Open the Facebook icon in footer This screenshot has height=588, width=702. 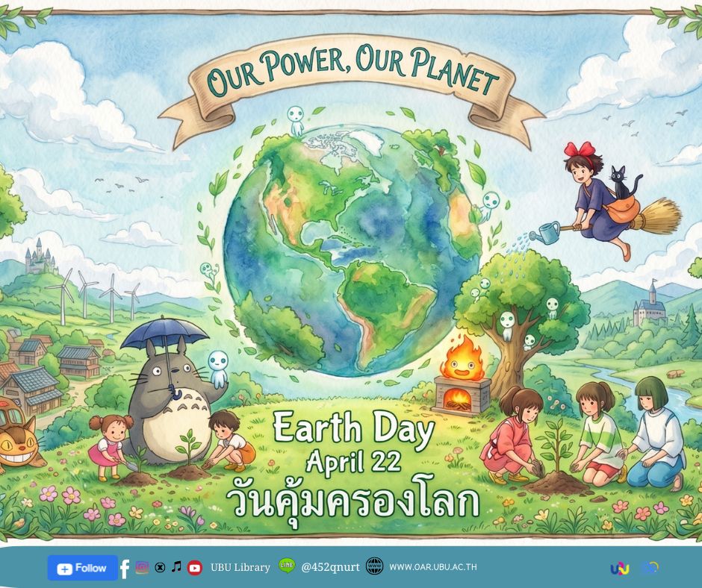coord(125,569)
